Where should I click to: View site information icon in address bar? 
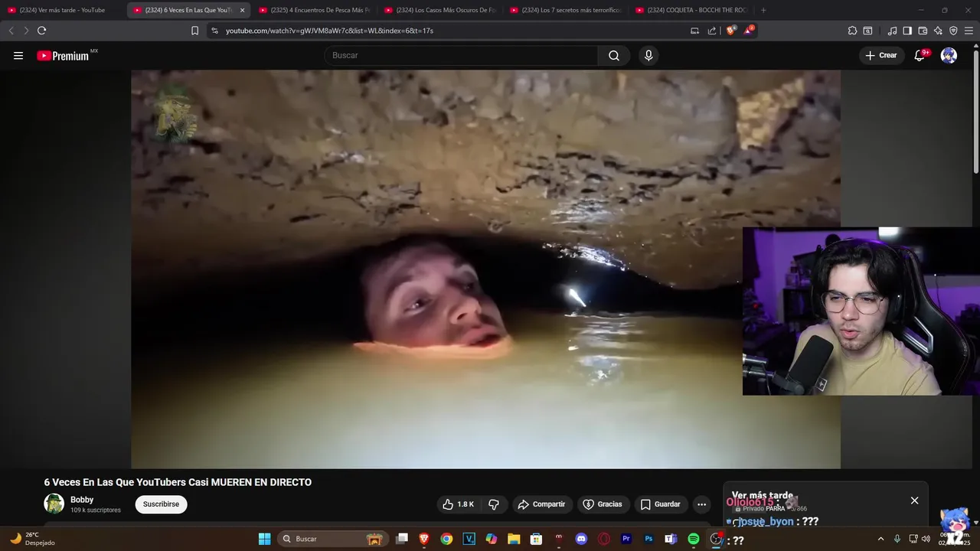coord(214,31)
